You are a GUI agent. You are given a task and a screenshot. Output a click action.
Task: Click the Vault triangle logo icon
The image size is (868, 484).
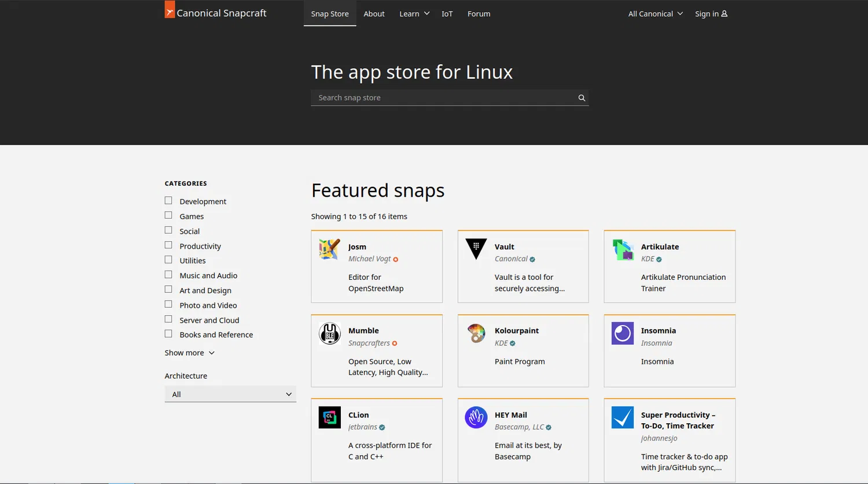tap(476, 249)
